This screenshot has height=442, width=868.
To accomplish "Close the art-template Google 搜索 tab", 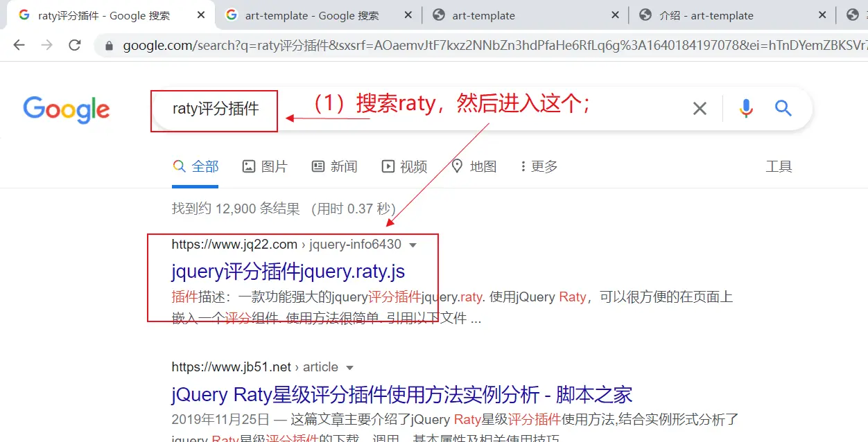I will point(408,15).
